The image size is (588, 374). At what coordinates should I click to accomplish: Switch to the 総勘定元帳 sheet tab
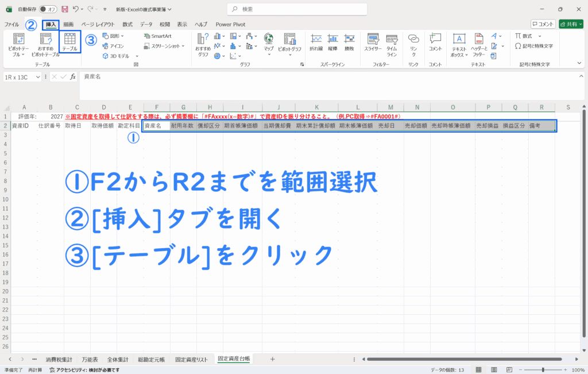152,359
